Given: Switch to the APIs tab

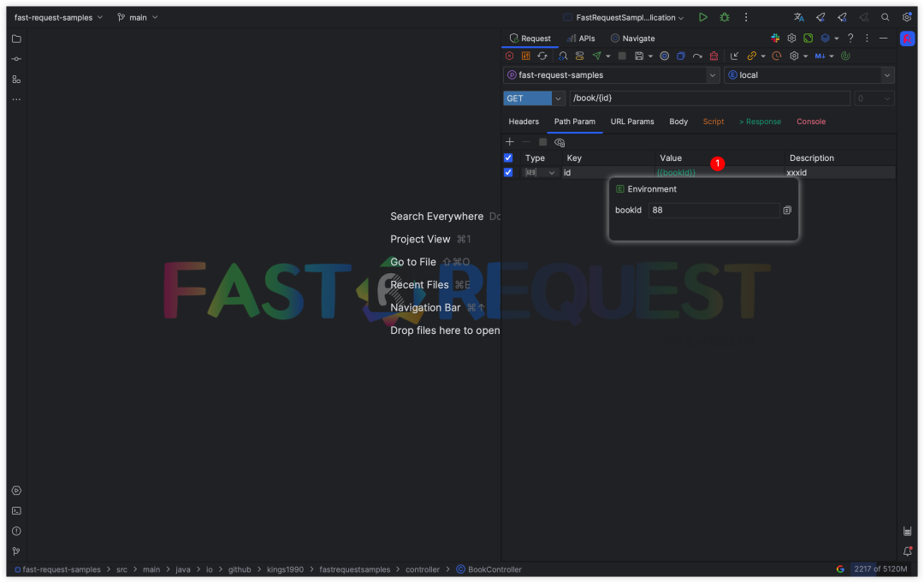Looking at the screenshot, I should pyautogui.click(x=581, y=39).
